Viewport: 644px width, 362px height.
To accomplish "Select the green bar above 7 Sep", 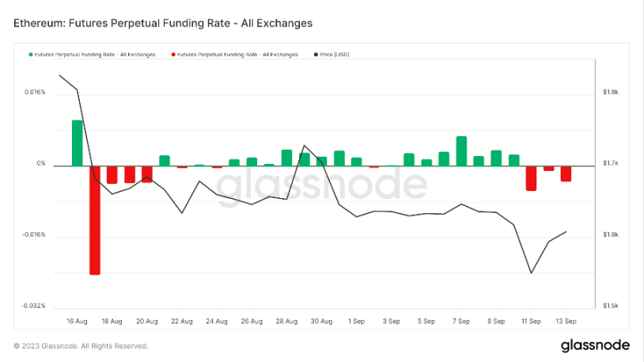I will click(461, 151).
